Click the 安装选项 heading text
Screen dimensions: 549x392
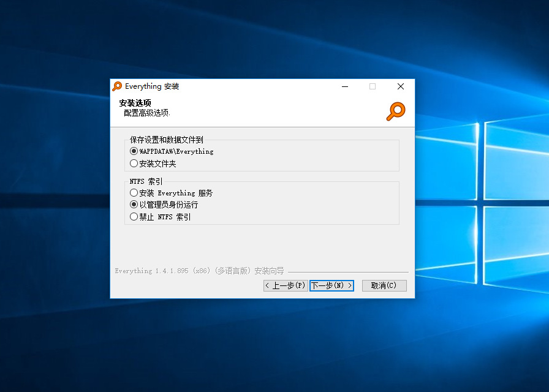135,103
